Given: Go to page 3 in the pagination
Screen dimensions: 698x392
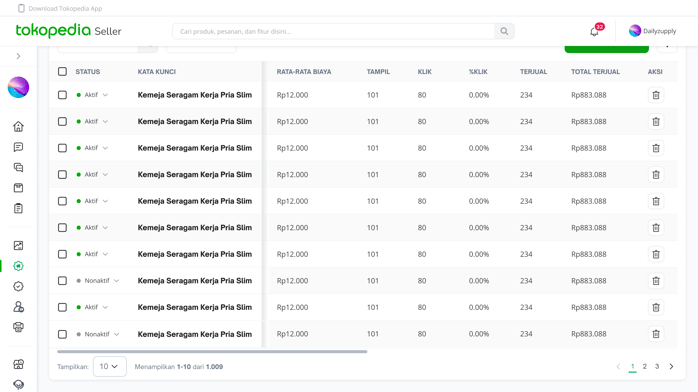Looking at the screenshot, I should pyautogui.click(x=657, y=366).
